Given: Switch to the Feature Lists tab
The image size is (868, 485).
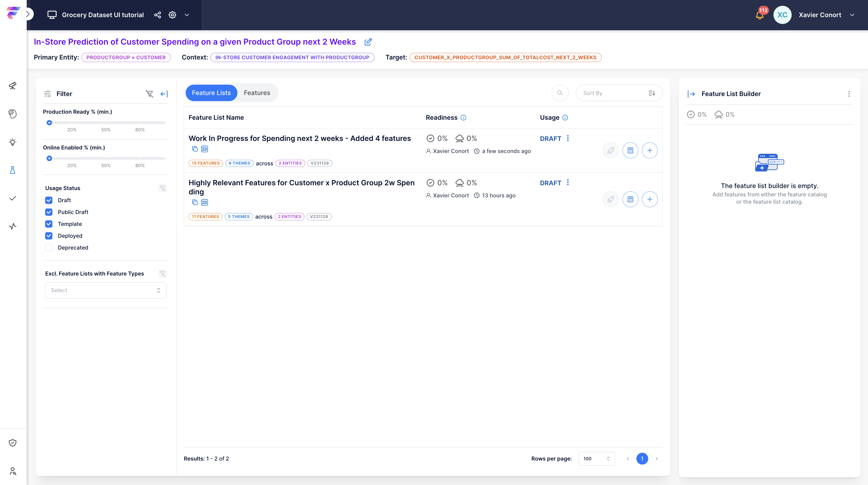Looking at the screenshot, I should coord(211,93).
